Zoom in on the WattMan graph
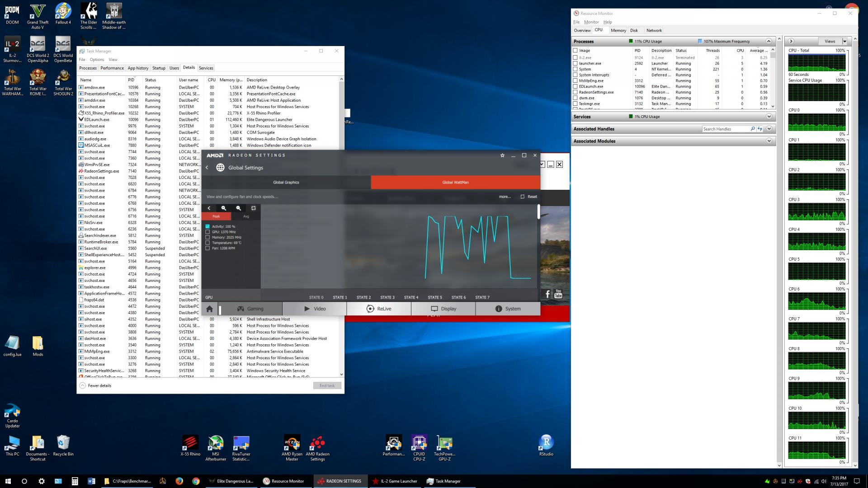 (224, 208)
